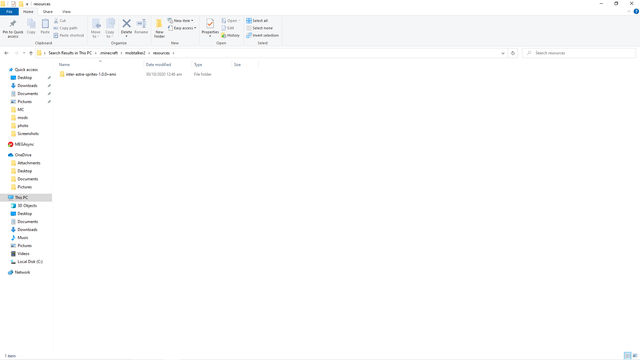Click the Rename icon
Screen dimensions: 640x360
[x=141, y=27]
